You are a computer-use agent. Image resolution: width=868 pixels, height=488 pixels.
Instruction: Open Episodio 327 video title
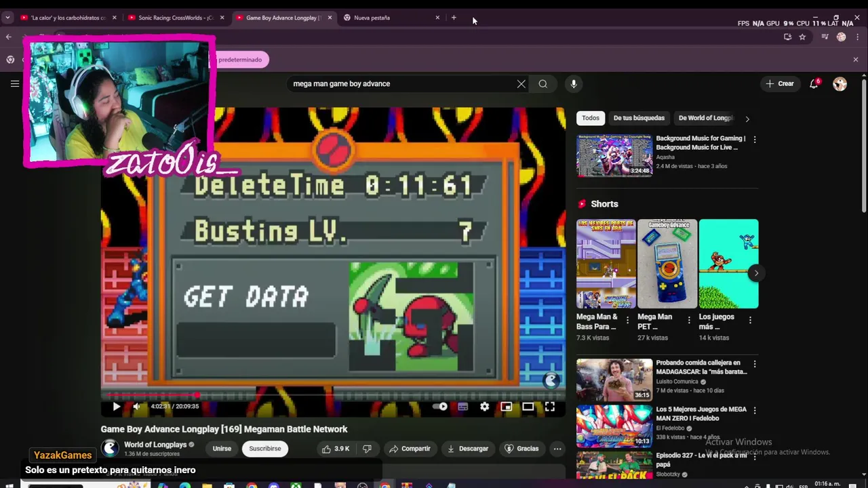[701, 460]
